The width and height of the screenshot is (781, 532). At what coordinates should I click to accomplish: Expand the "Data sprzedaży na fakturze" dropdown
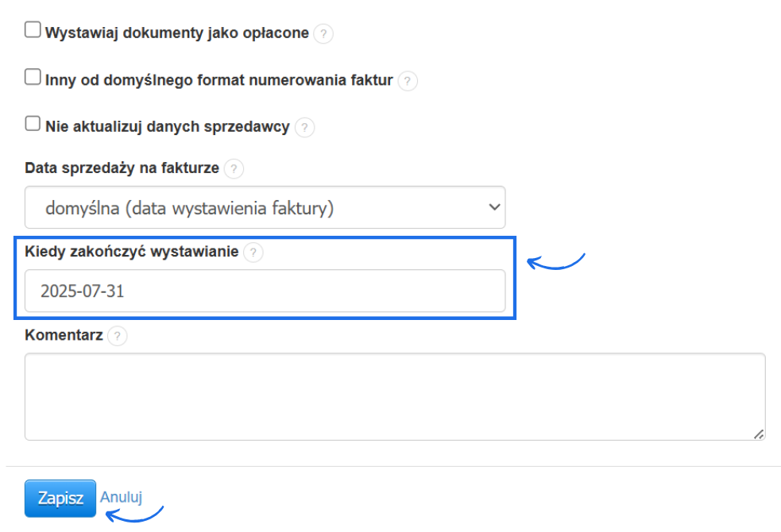point(265,208)
